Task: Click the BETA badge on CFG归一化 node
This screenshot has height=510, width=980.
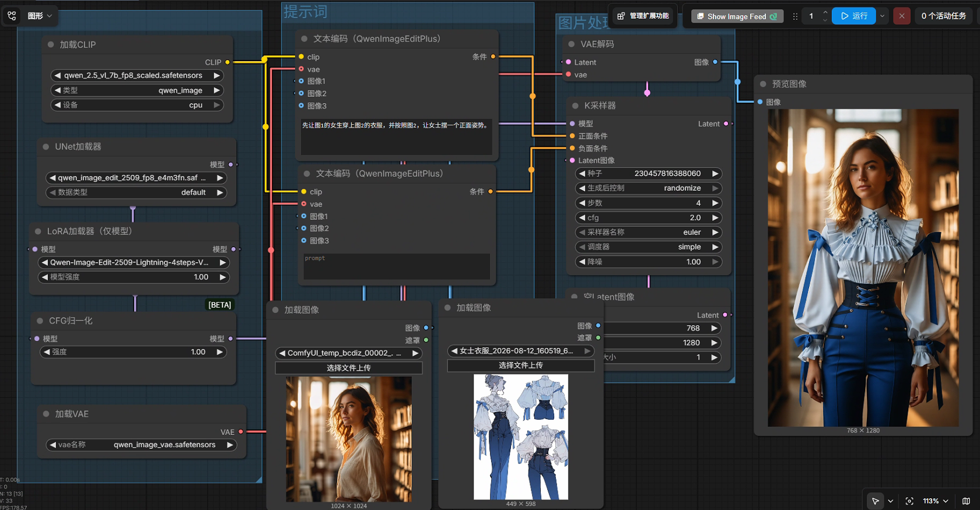Action: pos(220,305)
